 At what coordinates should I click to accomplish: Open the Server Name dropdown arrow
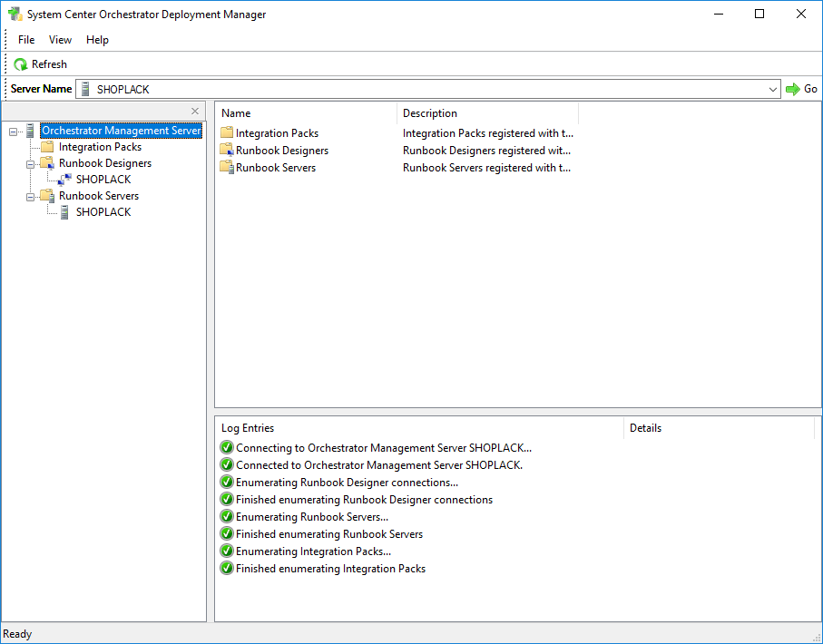pos(772,89)
